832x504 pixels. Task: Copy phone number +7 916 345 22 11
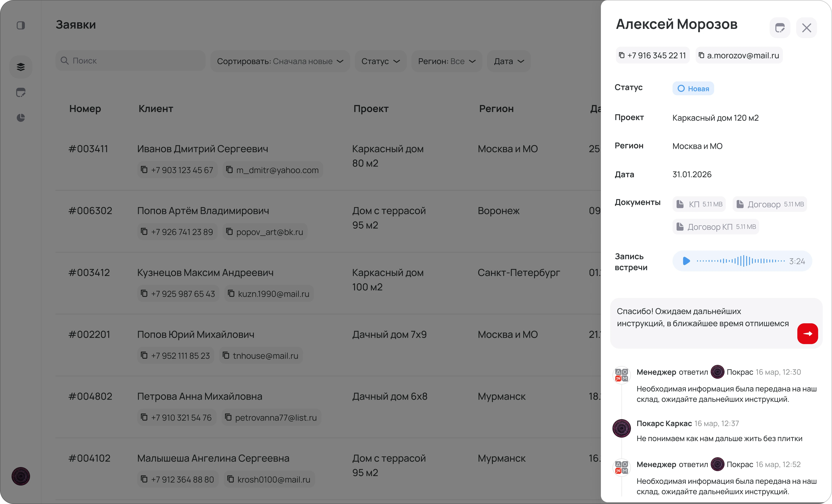point(652,55)
